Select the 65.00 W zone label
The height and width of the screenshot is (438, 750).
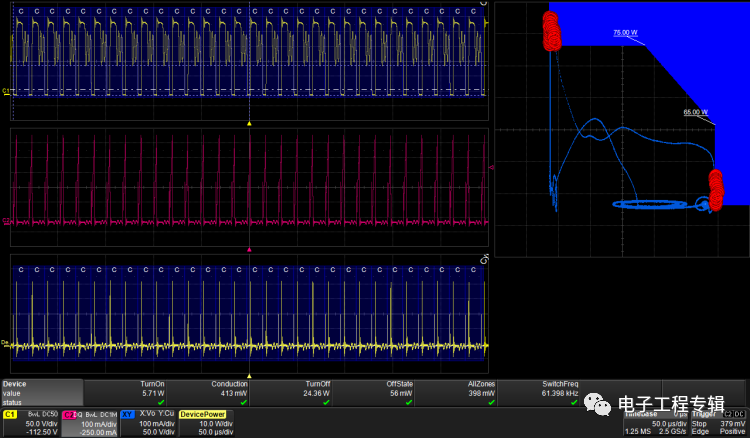pyautogui.click(x=695, y=112)
